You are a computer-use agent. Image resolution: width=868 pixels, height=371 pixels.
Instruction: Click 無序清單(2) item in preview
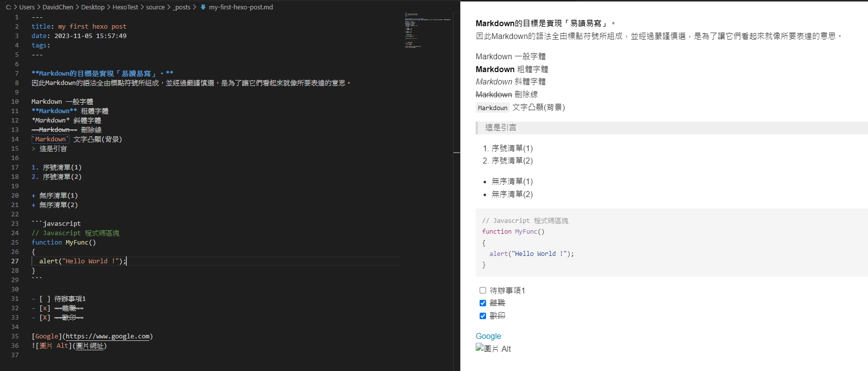tap(512, 194)
